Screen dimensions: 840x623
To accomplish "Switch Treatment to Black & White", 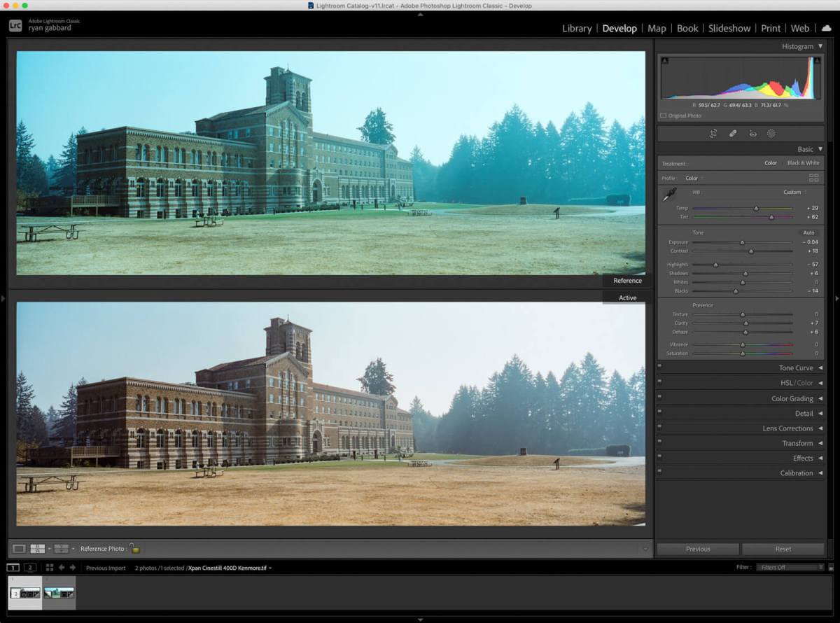I will tap(803, 162).
